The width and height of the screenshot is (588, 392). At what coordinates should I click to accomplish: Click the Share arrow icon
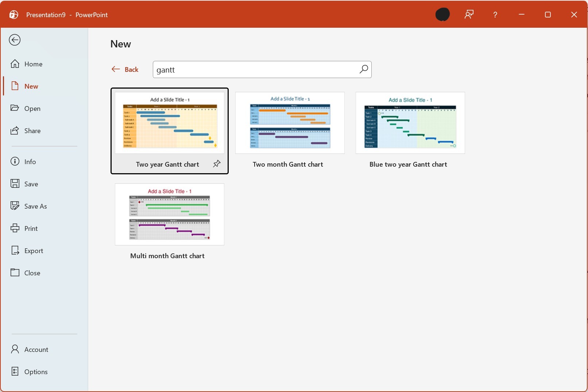[x=15, y=131]
